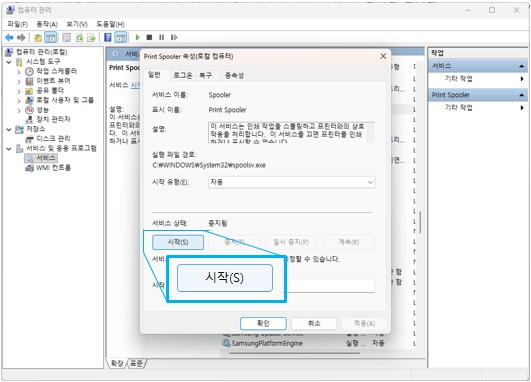Image resolution: width=531 pixels, height=382 pixels.
Task: Go forward with the gray arrow
Action: [x=21, y=38]
